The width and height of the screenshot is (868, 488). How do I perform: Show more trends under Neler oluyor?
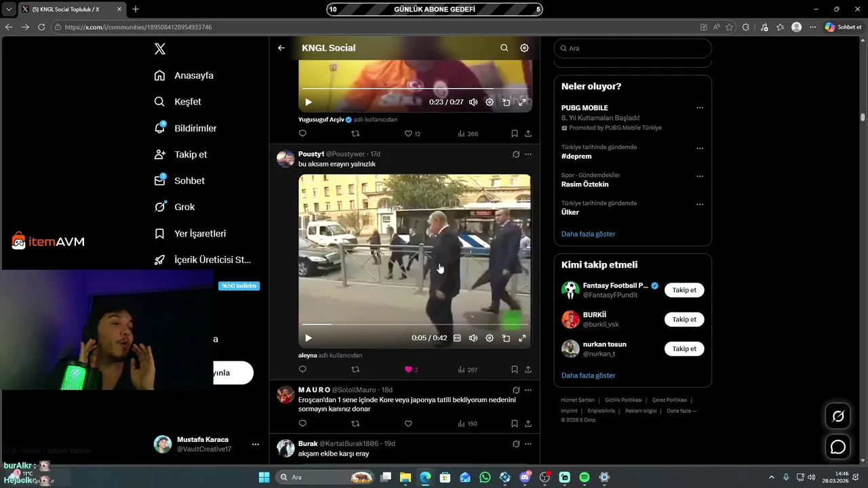point(588,234)
